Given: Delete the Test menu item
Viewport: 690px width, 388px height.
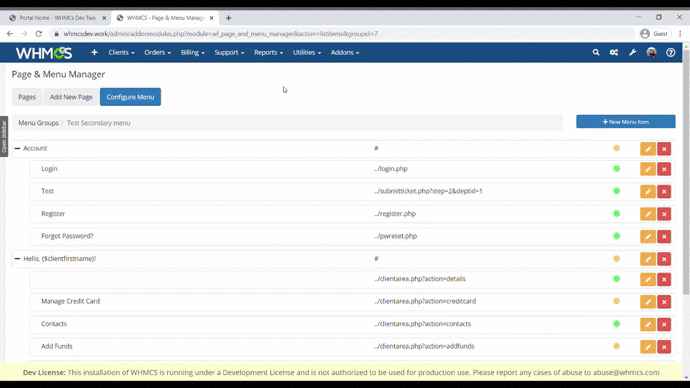Looking at the screenshot, I should tap(664, 191).
